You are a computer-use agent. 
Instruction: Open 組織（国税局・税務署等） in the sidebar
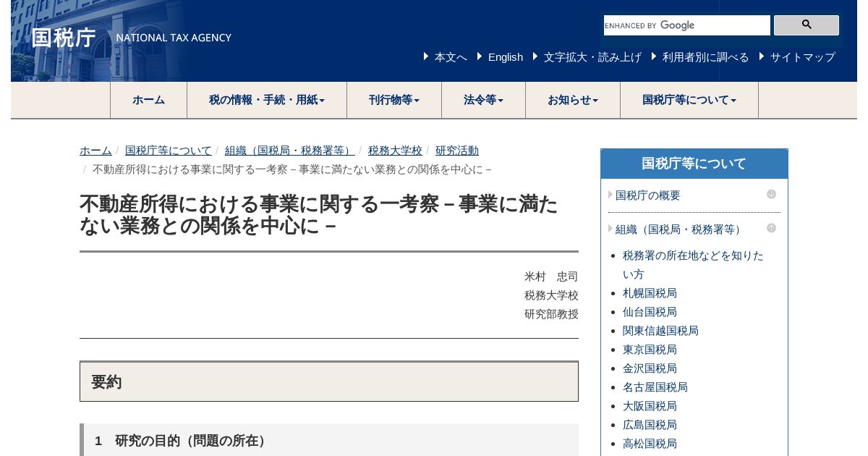click(680, 229)
